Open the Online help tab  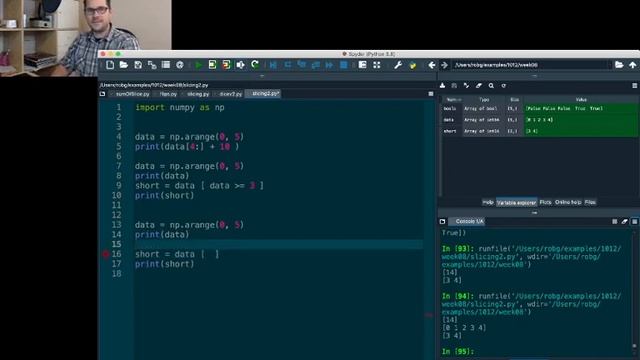(568, 202)
